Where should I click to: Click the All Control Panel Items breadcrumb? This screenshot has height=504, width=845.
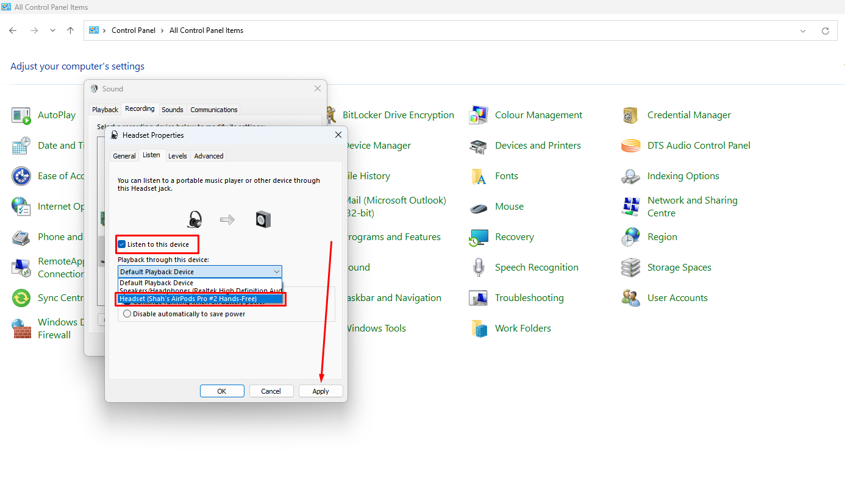(206, 30)
